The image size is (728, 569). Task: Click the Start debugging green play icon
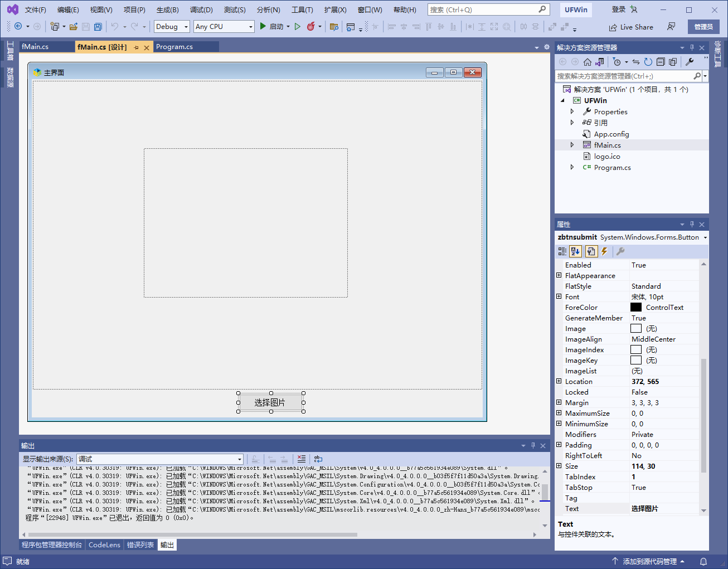click(263, 26)
